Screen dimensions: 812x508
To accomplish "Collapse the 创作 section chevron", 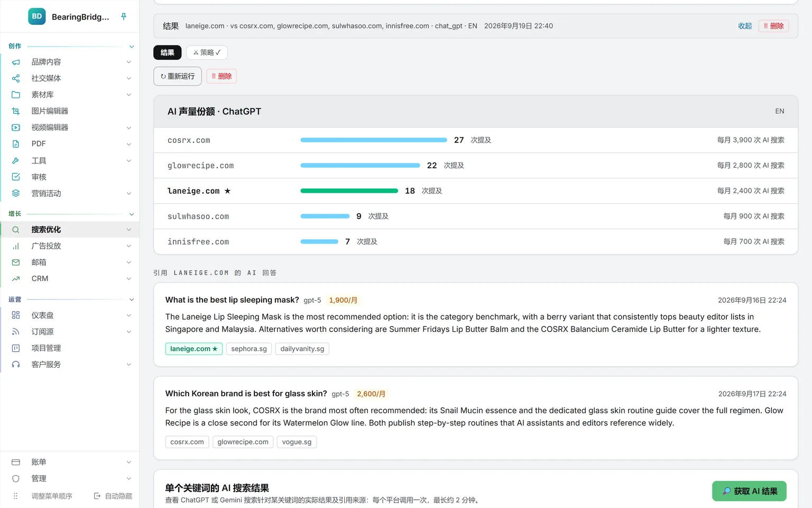I will (x=132, y=47).
